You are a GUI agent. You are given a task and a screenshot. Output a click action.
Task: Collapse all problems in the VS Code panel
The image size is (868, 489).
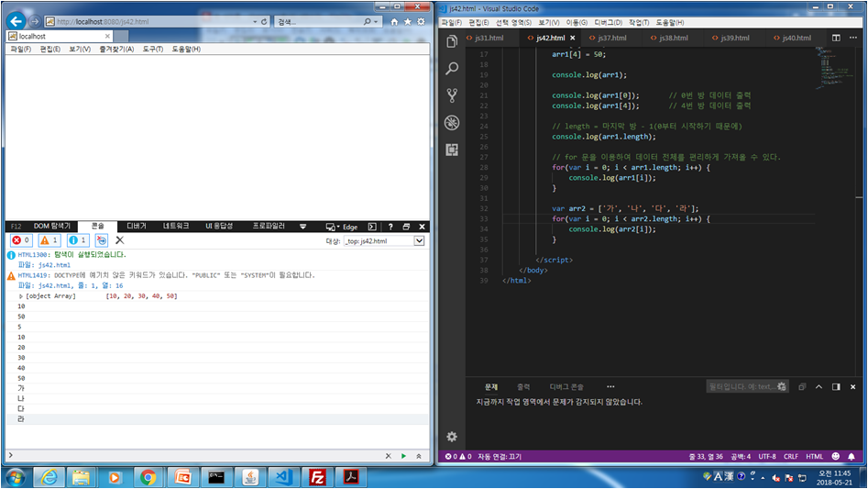point(802,386)
